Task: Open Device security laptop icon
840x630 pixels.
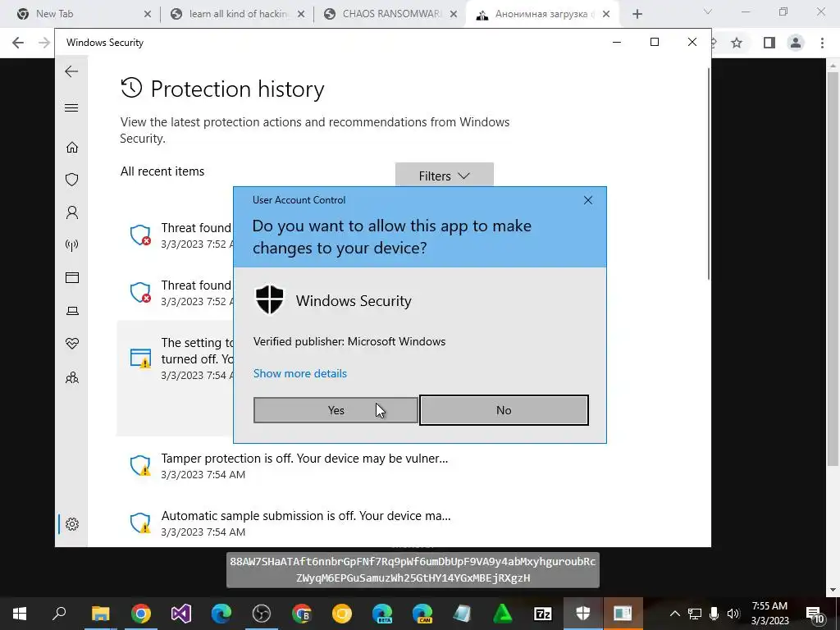Action: [x=72, y=311]
